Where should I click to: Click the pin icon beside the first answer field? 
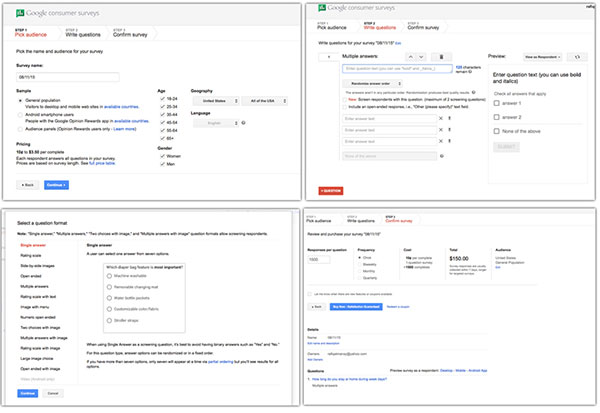(450, 119)
